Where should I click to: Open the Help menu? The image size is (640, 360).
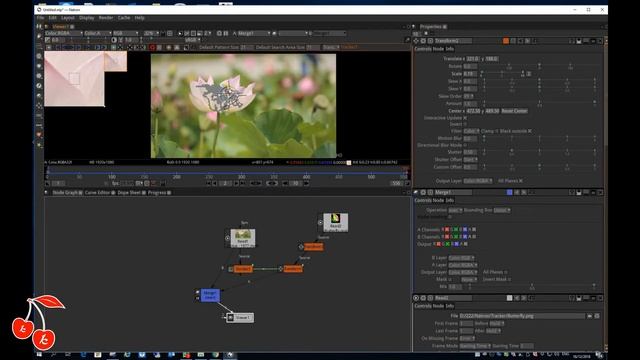tap(140, 18)
